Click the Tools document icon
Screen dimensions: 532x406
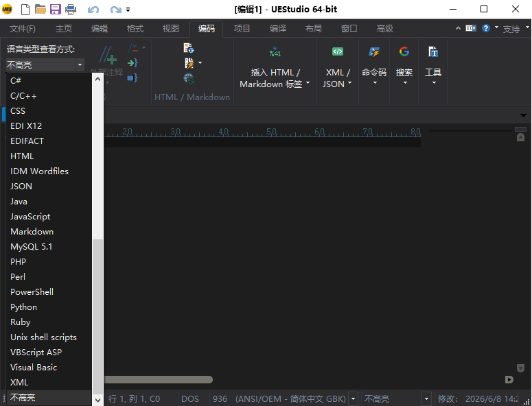click(x=433, y=52)
